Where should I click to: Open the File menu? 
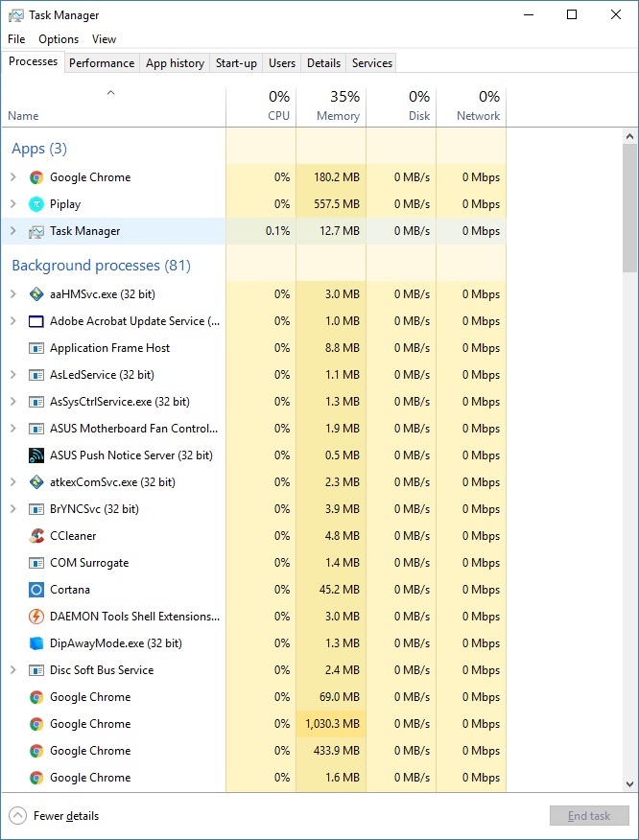click(16, 39)
